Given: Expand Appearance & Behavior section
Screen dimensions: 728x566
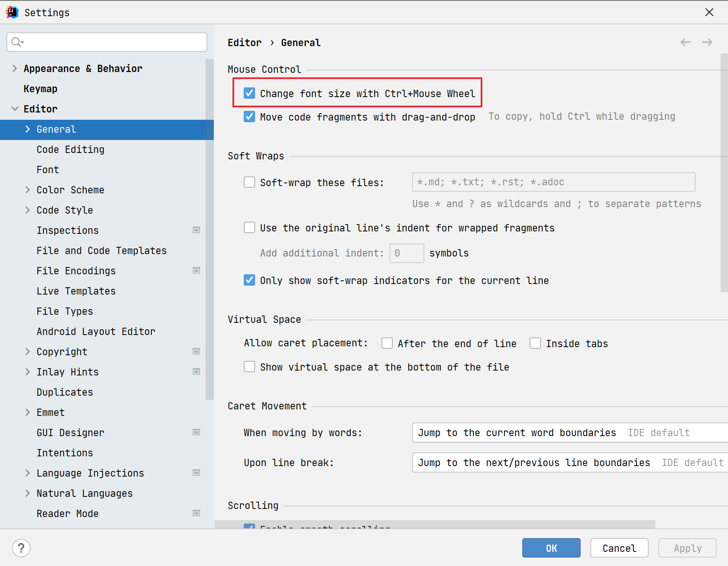Looking at the screenshot, I should point(15,68).
